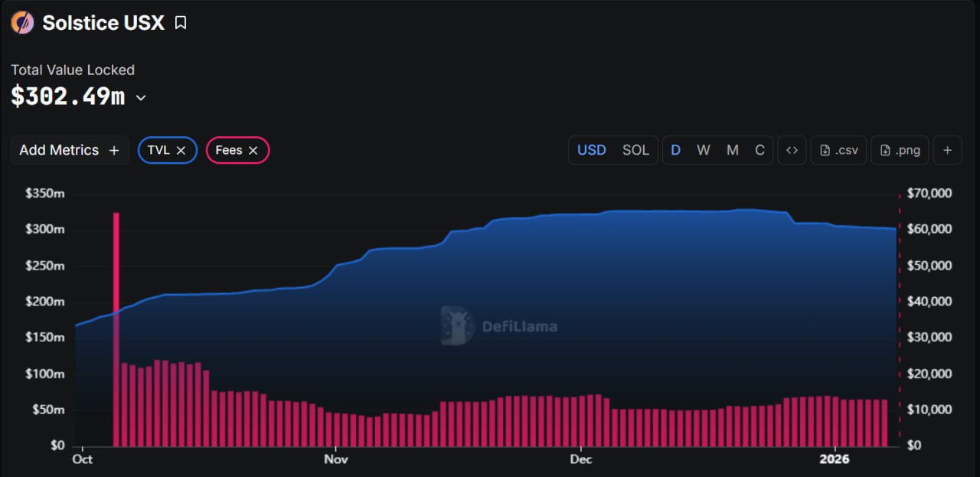980x477 pixels.
Task: Switch denomination to SOL
Action: [635, 150]
